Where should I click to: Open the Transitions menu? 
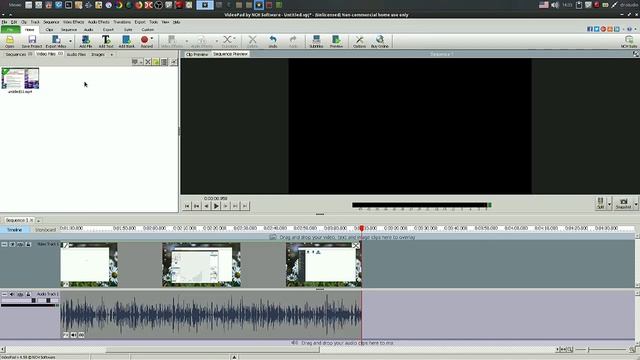pos(122,22)
